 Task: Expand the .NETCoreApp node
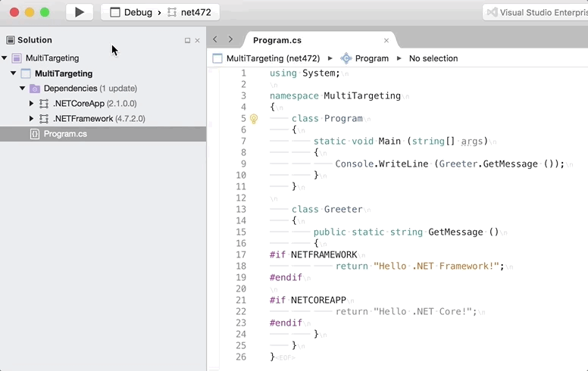[31, 104]
